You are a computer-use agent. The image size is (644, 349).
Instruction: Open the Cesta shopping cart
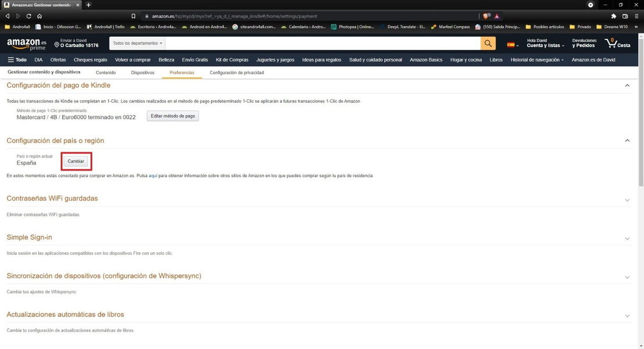pos(617,43)
